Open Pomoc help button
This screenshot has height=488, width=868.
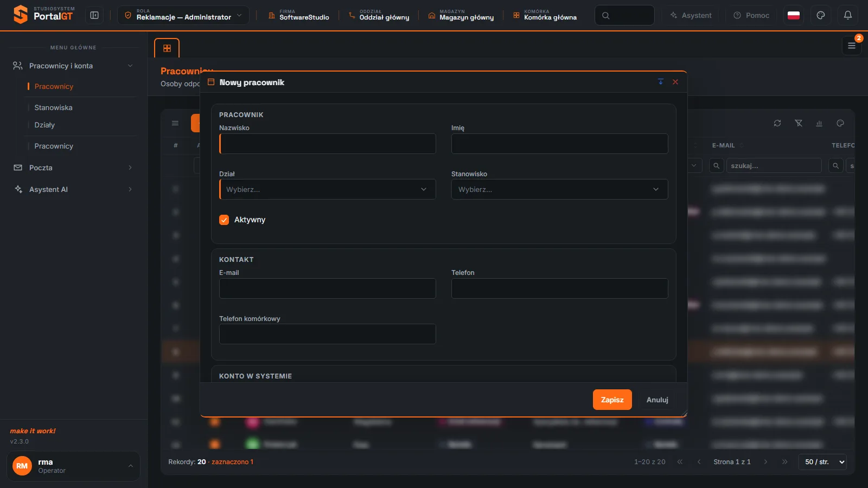click(x=751, y=15)
